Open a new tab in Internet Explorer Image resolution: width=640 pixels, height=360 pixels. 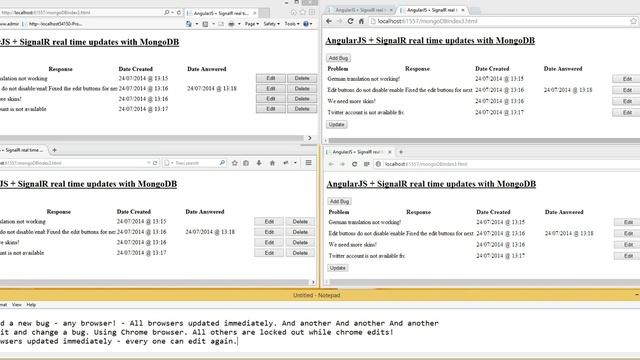[264, 13]
